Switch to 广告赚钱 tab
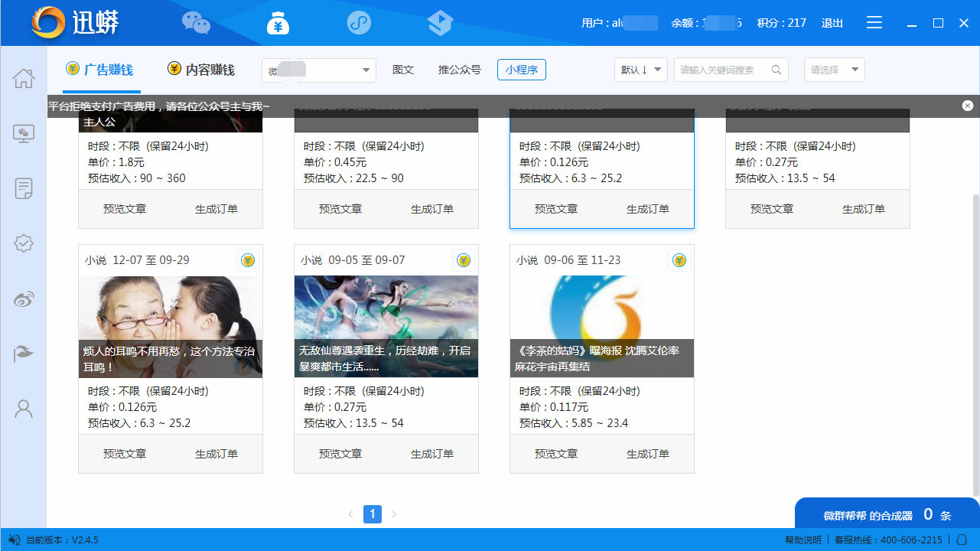The height and width of the screenshot is (551, 980). pos(100,70)
